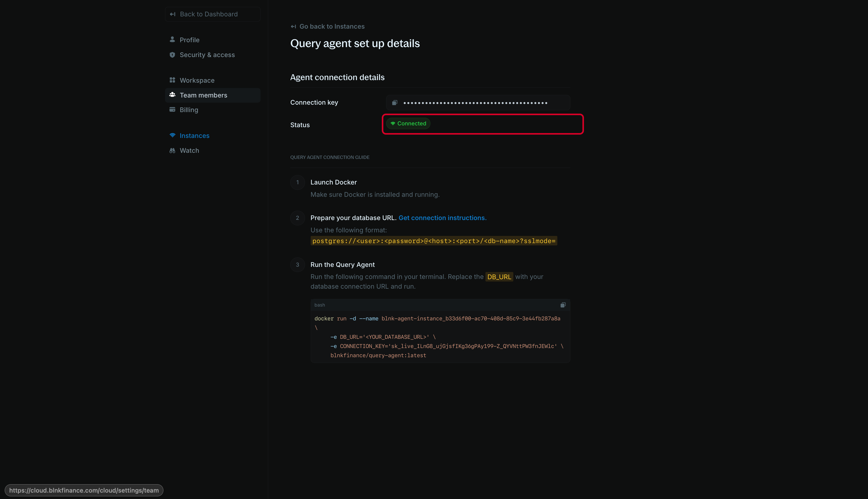Click the Workspace grid icon

pos(172,80)
